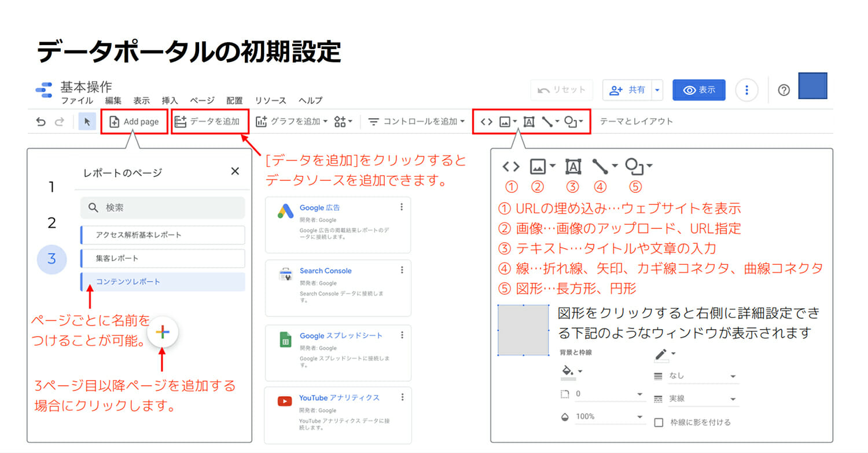The image size is (868, 453).
Task: Click the redo arrow in the toolbar
Action: point(59,122)
